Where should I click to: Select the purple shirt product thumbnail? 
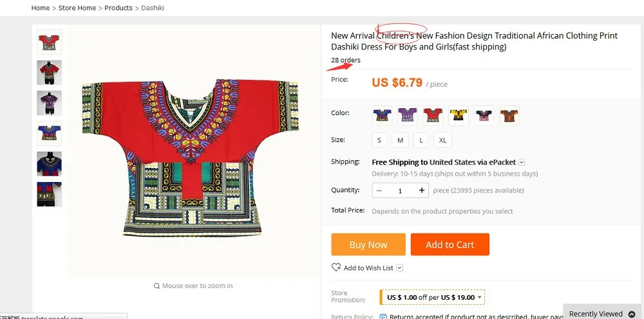click(50, 103)
